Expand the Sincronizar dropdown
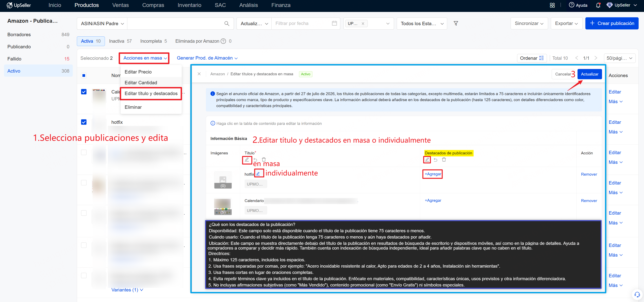The width and height of the screenshot is (644, 302). click(529, 23)
